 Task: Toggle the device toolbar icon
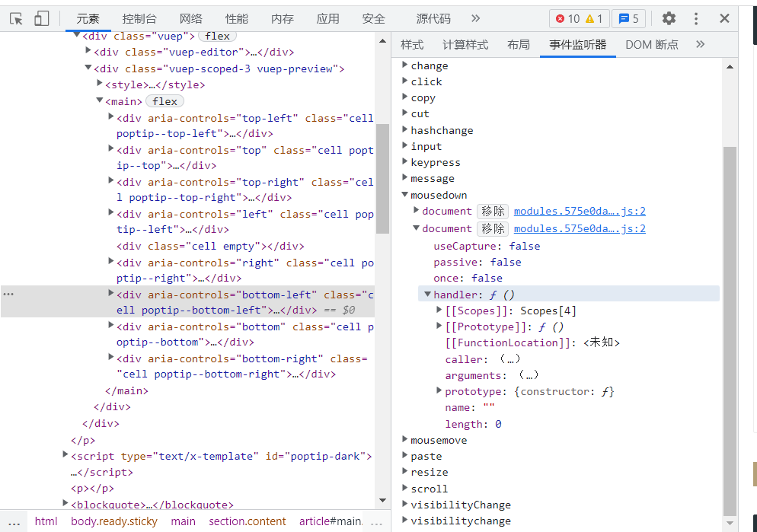(41, 19)
